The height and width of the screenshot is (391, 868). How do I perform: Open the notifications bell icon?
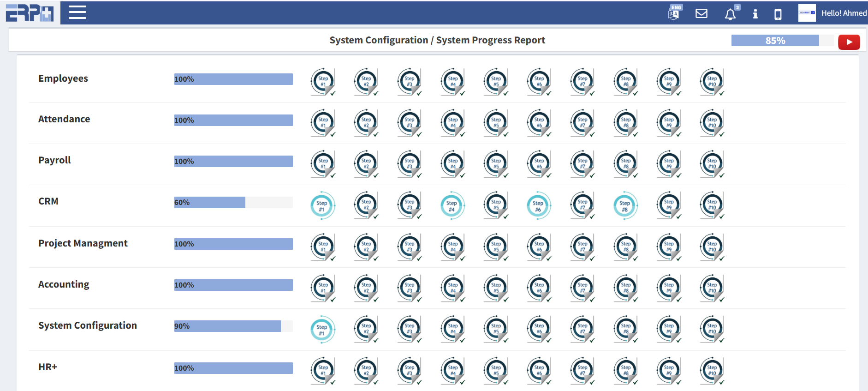730,14
